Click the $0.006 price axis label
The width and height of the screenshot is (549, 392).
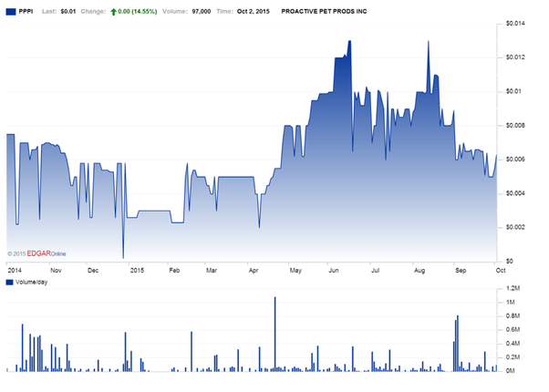pyautogui.click(x=516, y=160)
